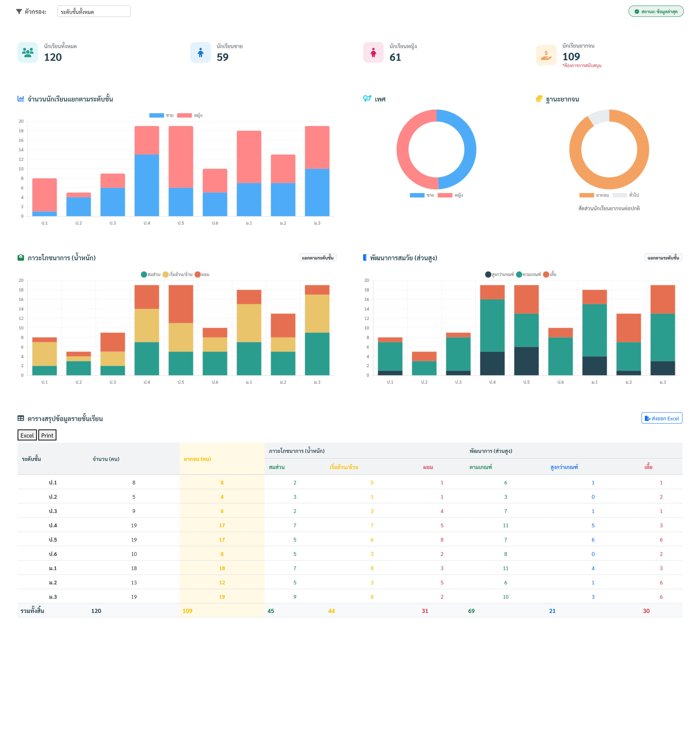
Task: Click the table icon beside ตารางสรุปข้อมูล
Action: tap(21, 418)
